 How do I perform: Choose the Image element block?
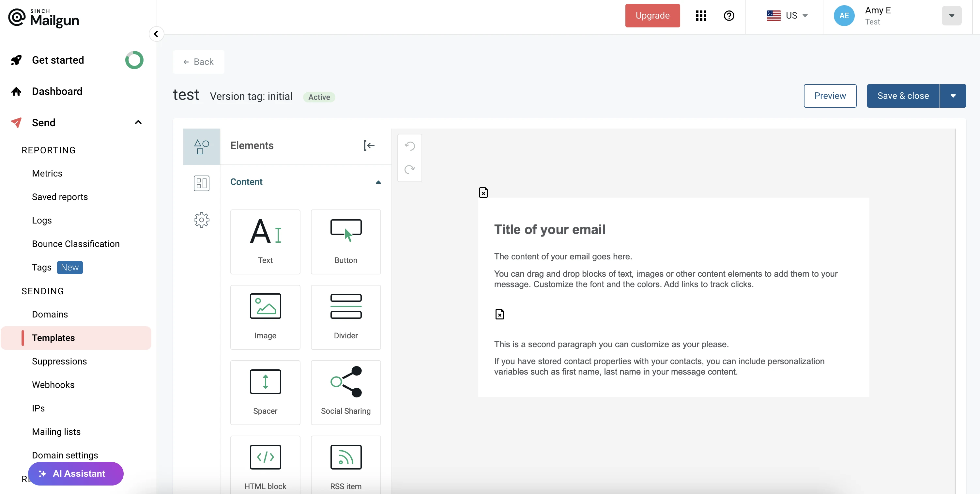coord(265,316)
